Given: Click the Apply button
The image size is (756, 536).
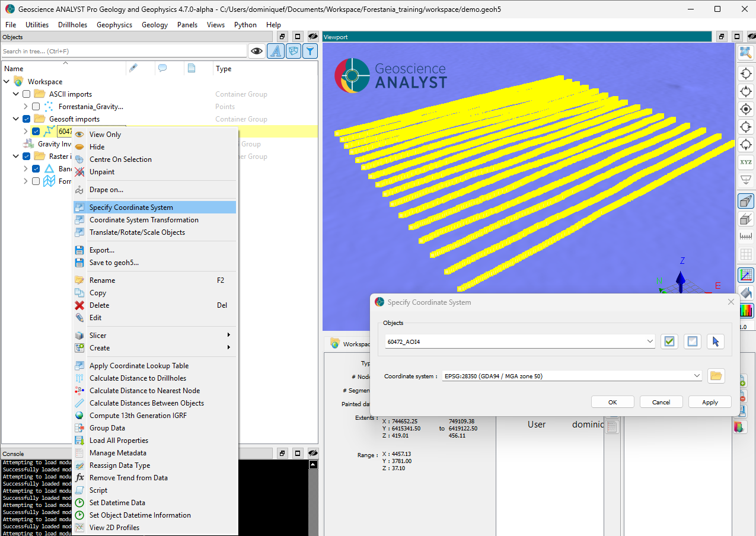Looking at the screenshot, I should click(x=709, y=402).
